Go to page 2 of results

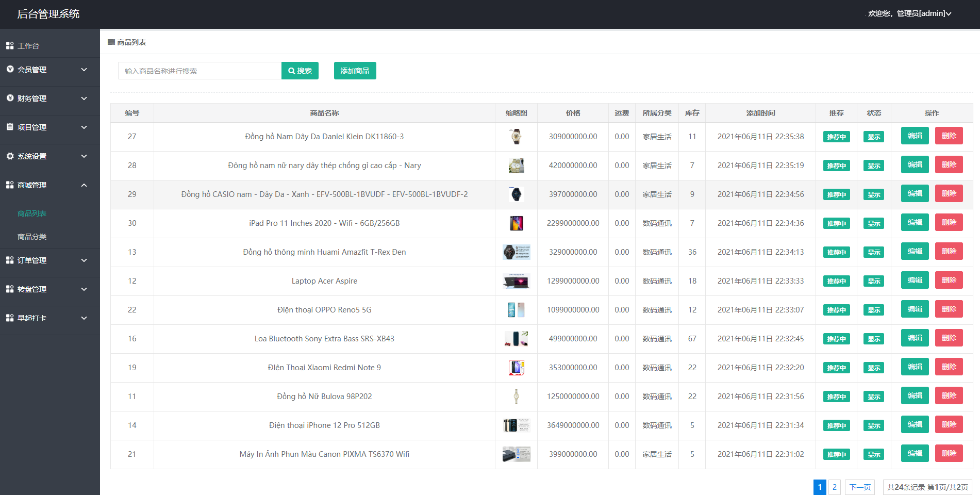tap(834, 487)
